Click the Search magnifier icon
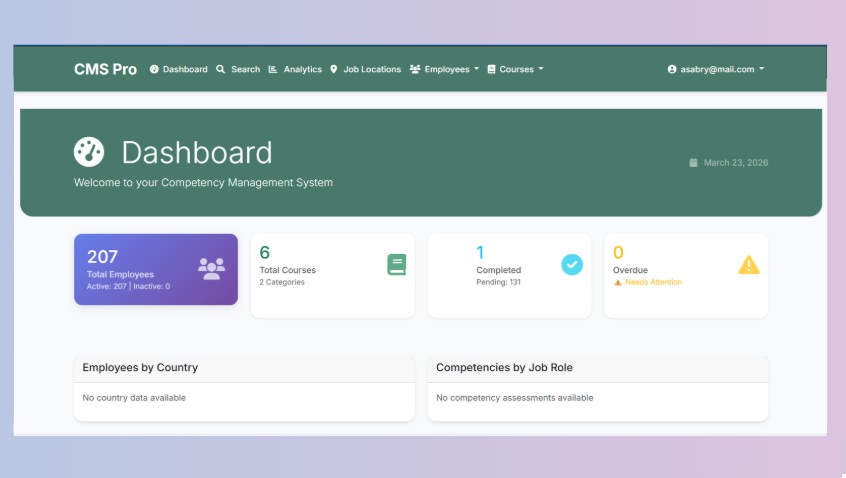The width and height of the screenshot is (846, 478). [x=221, y=69]
